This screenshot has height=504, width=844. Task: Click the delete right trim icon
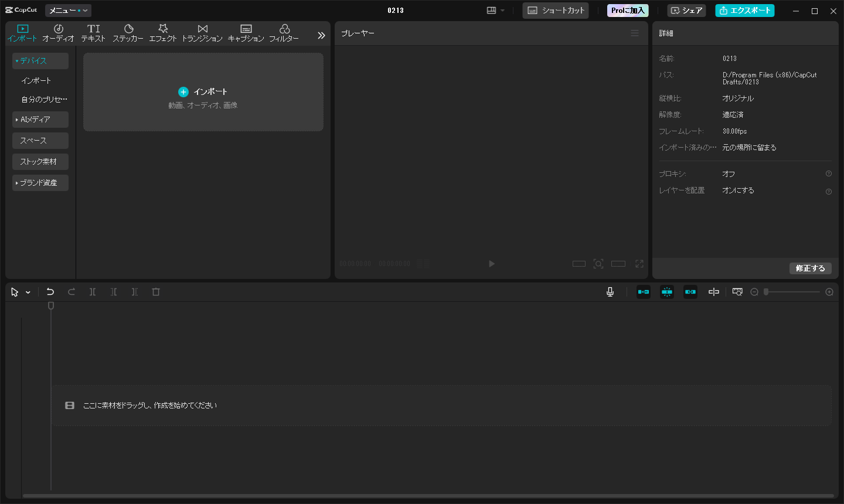[x=135, y=292]
